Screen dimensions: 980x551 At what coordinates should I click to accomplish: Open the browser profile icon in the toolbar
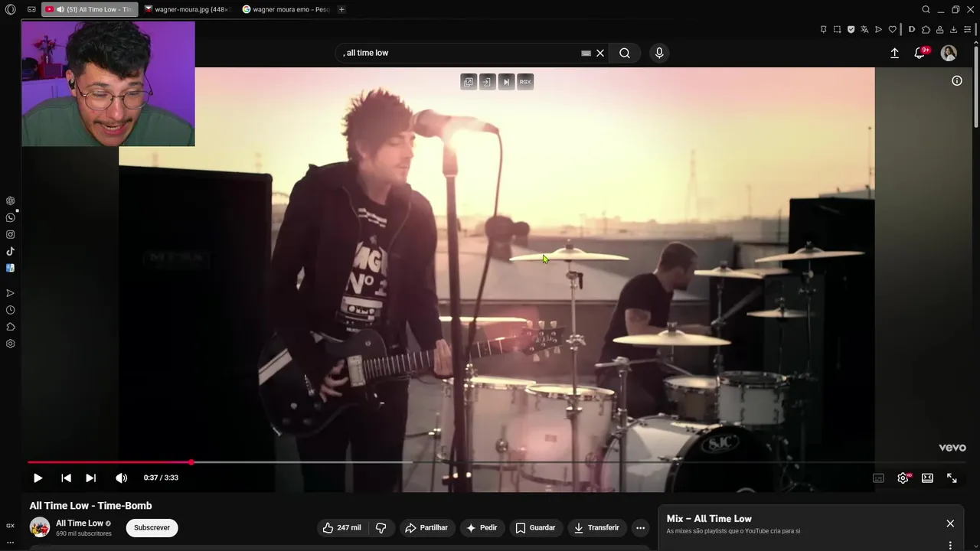(939, 30)
